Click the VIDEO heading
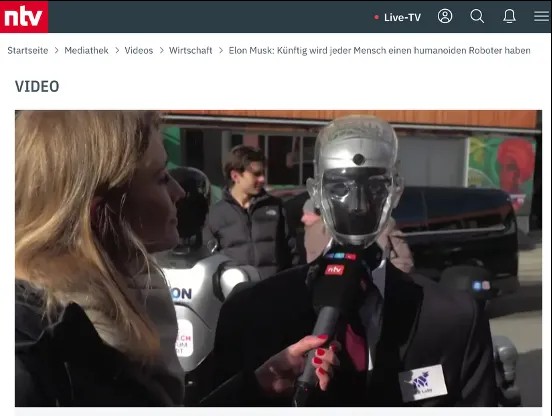552x416 pixels. point(37,87)
